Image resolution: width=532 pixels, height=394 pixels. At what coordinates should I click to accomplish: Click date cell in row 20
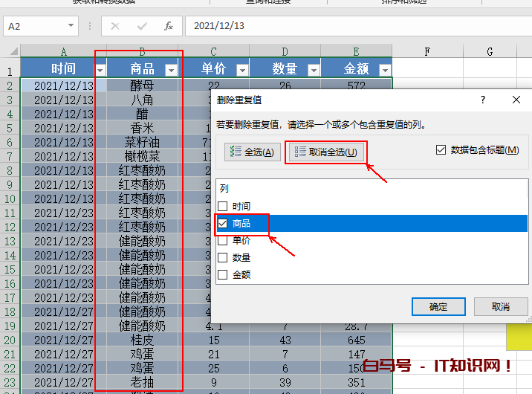(x=63, y=340)
